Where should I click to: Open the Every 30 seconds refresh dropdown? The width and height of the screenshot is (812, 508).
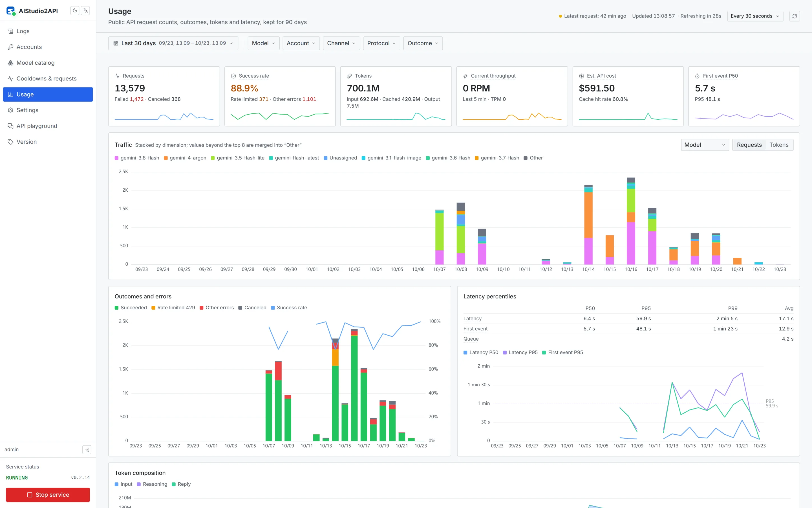pos(755,16)
